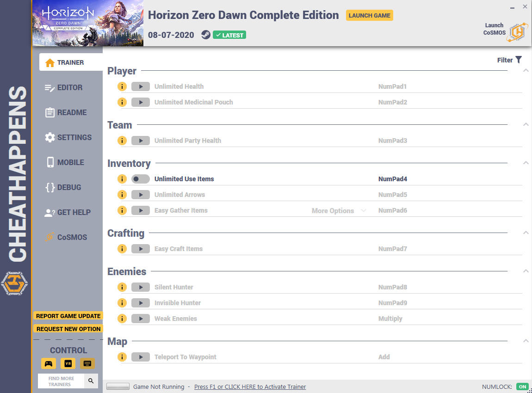Switch to the TRAINER tab

pyautogui.click(x=71, y=62)
